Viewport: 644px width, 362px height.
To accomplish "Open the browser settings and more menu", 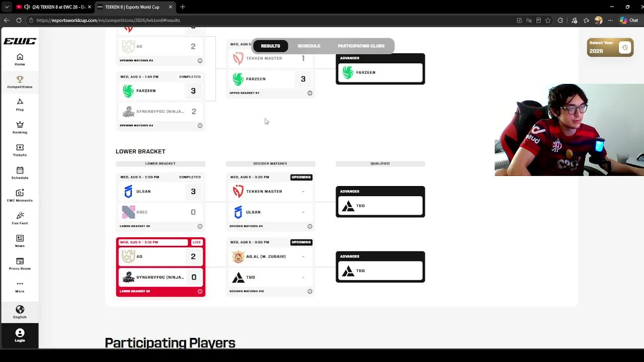I will click(610, 20).
